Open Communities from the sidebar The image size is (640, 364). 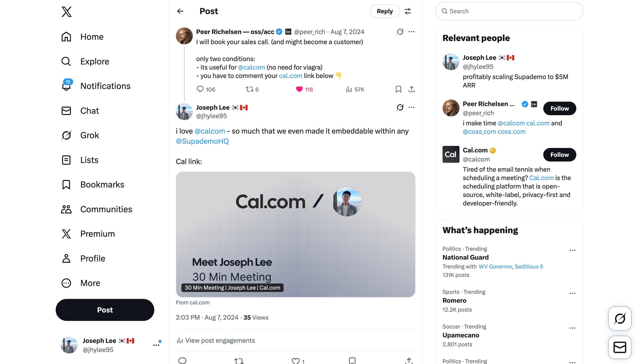click(106, 209)
